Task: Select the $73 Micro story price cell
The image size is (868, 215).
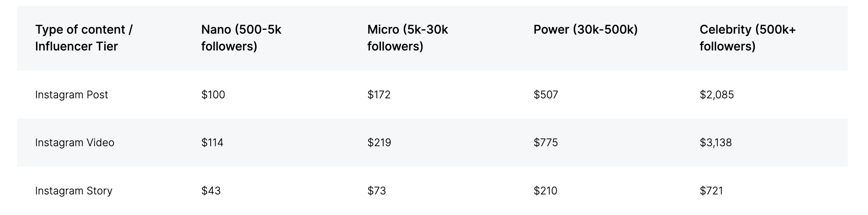Action: pos(376,191)
